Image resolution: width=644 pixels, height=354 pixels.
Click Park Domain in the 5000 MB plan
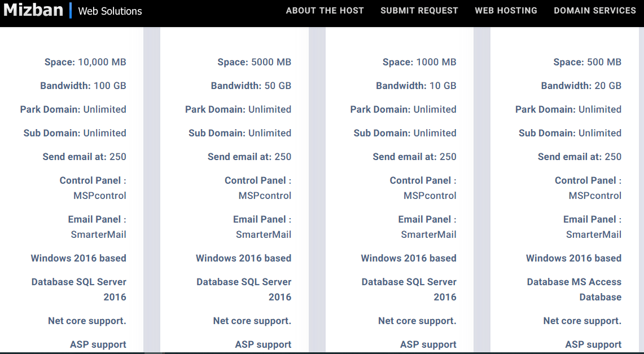[238, 109]
